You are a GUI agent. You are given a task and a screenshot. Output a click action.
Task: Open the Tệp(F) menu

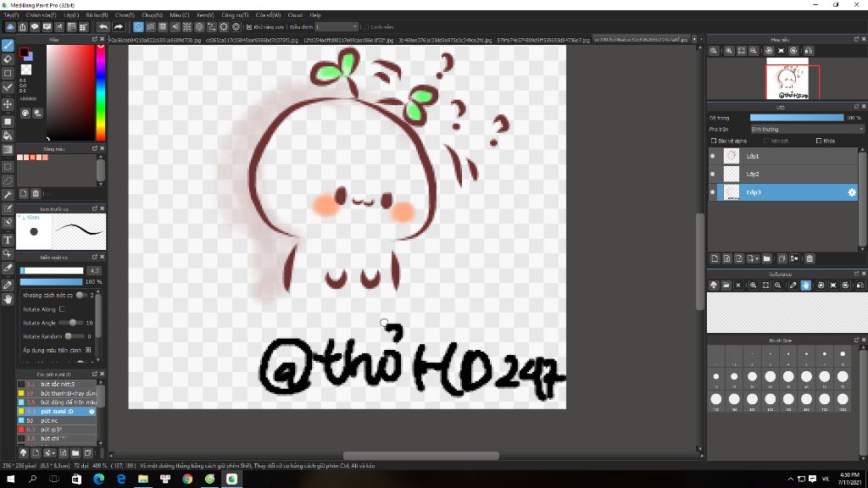(11, 15)
